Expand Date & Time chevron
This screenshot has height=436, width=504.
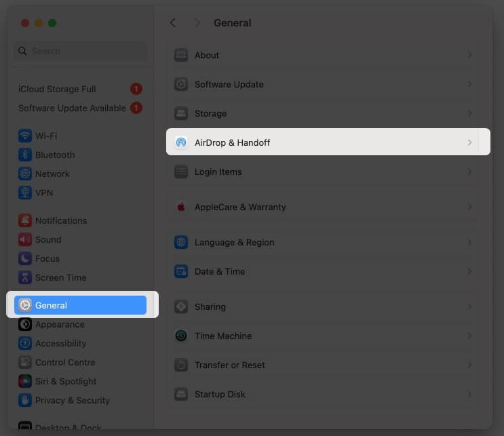(x=469, y=271)
